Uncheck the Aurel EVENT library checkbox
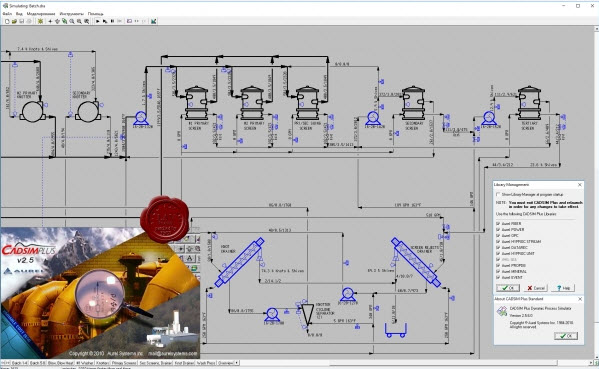This screenshot has width=599, height=369. [498, 277]
